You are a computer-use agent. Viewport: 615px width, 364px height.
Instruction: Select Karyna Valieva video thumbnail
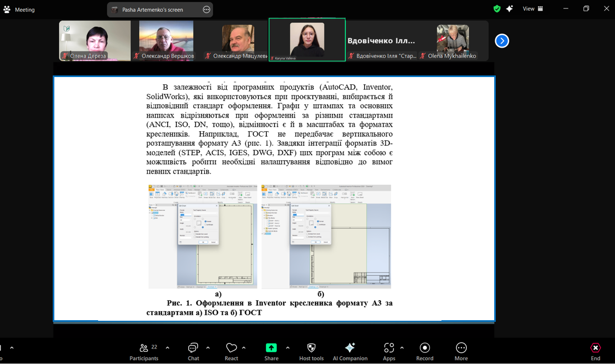[x=307, y=40]
